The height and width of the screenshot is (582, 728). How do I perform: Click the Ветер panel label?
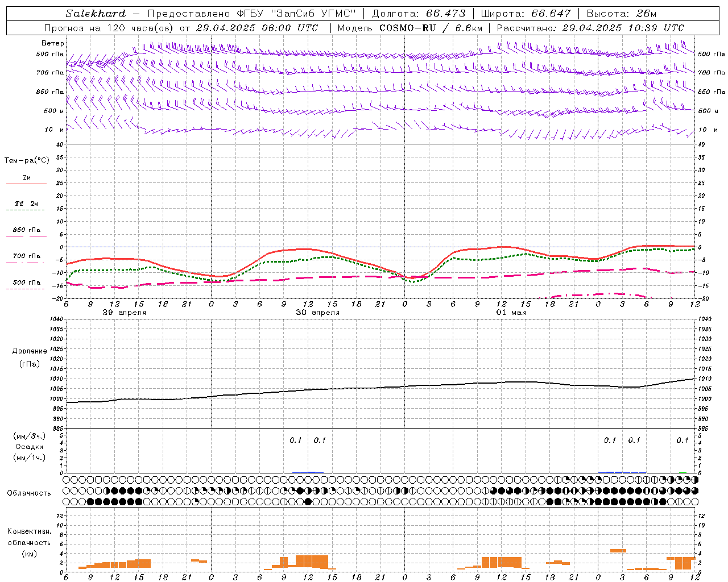[x=53, y=43]
